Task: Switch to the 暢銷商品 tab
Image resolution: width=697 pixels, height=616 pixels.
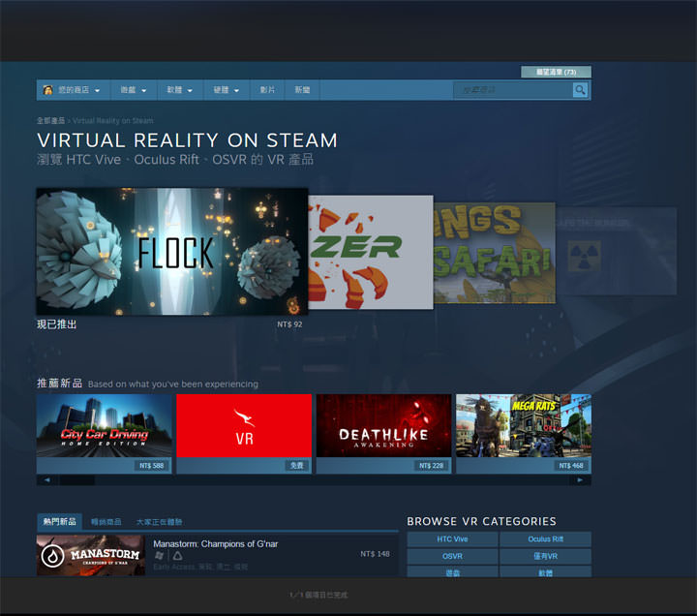Action: (x=106, y=522)
